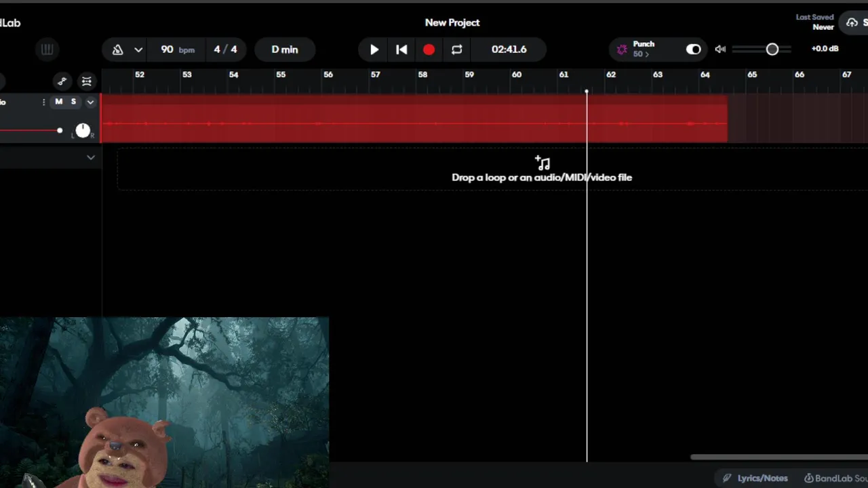The height and width of the screenshot is (488, 868).
Task: Open the BandLab Sounds panel
Action: [835, 478]
